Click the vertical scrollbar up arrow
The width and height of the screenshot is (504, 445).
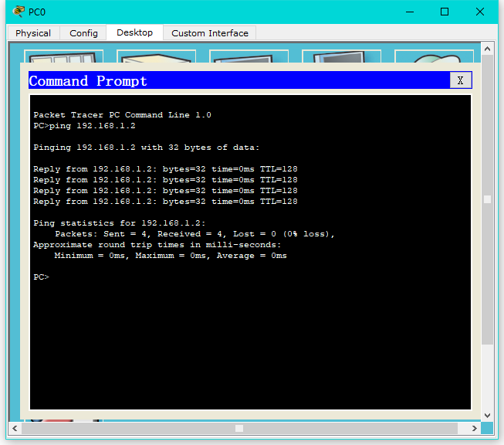487,49
